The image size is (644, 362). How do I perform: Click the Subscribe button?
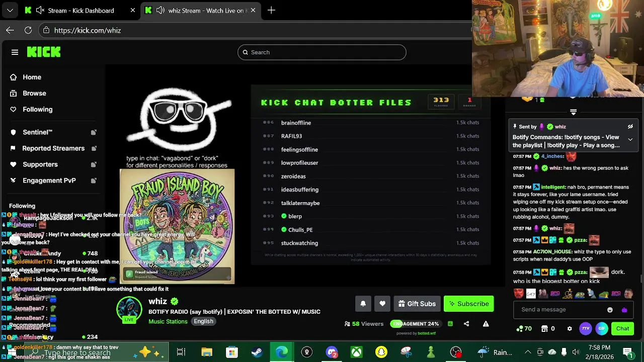pyautogui.click(x=468, y=304)
